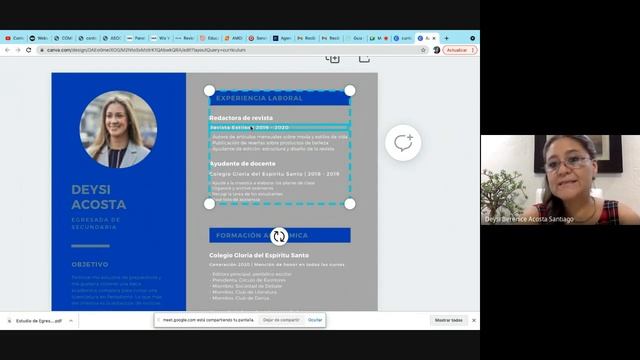Screen dimensions: 640x360
Task: Select the DEYSI ACOSTA name text
Action: coord(99,197)
